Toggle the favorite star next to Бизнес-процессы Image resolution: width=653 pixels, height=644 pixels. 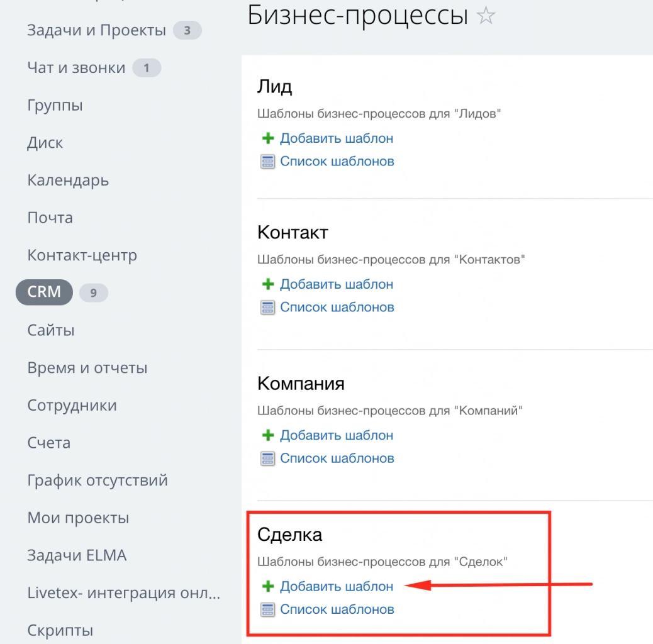click(488, 15)
